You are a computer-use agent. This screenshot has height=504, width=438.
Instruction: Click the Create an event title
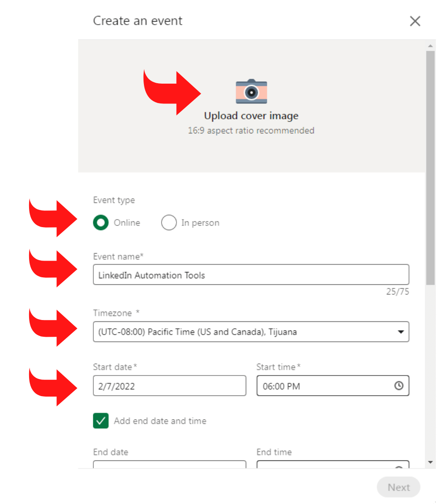(x=137, y=21)
